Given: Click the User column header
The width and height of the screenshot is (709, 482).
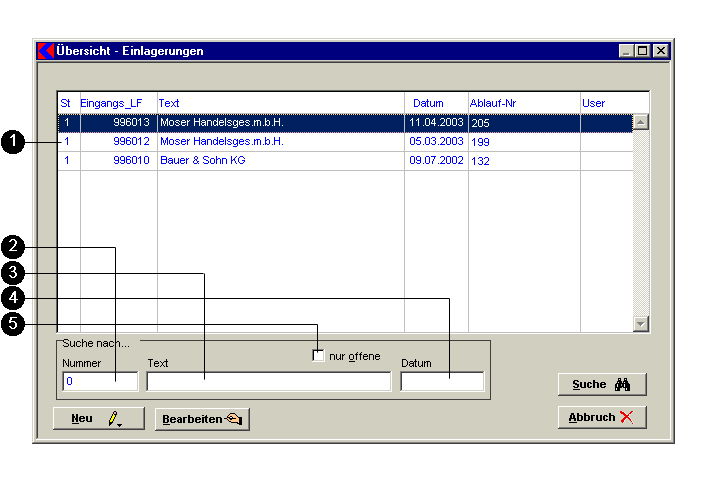Looking at the screenshot, I should [593, 103].
